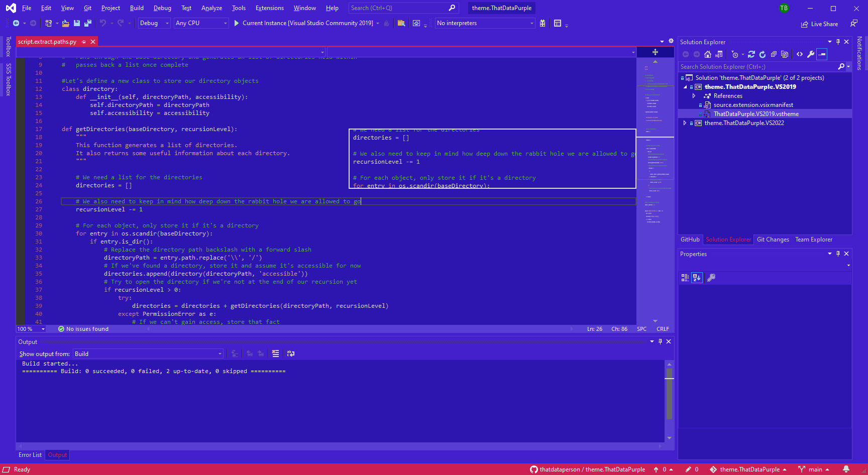
Task: Select the Home icon in Solution Explorer toolbar
Action: (x=708, y=54)
